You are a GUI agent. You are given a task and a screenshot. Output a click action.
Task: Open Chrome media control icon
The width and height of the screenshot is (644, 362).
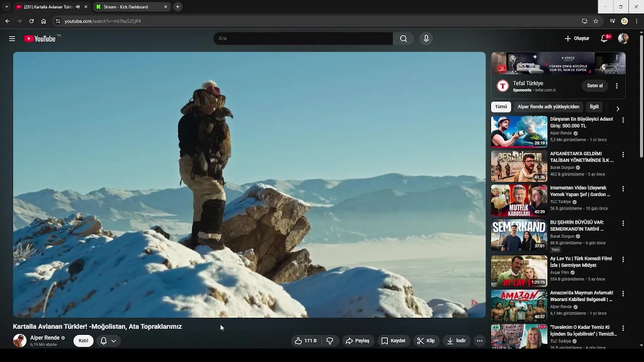click(x=612, y=21)
